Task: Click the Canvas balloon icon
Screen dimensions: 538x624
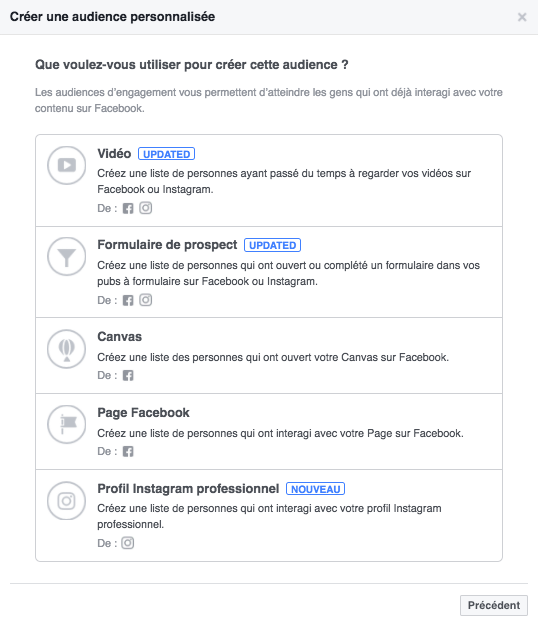Action: click(66, 349)
